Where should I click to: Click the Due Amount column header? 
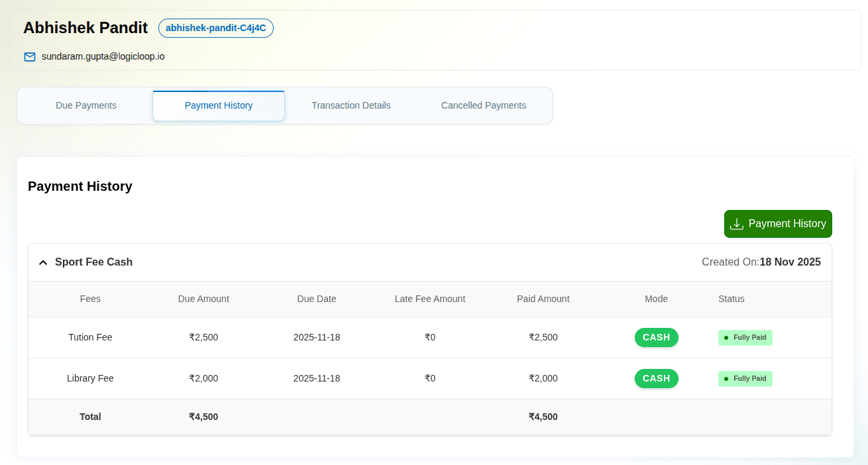(x=203, y=299)
